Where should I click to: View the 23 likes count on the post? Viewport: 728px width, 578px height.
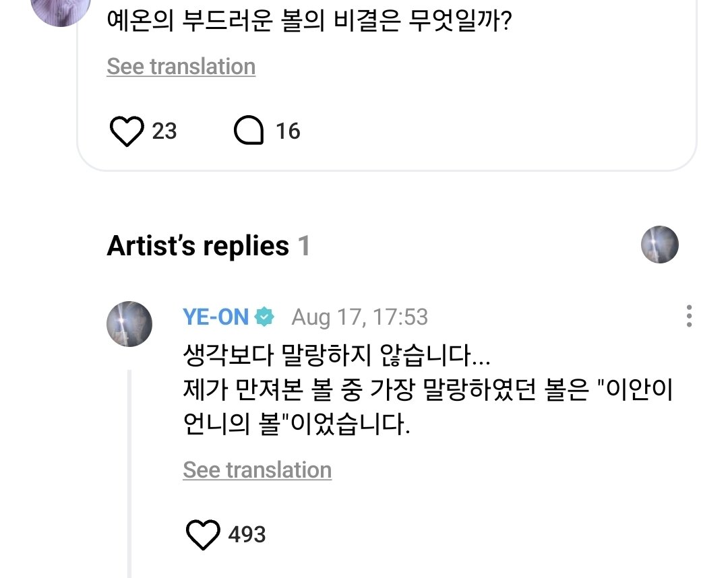tap(164, 131)
